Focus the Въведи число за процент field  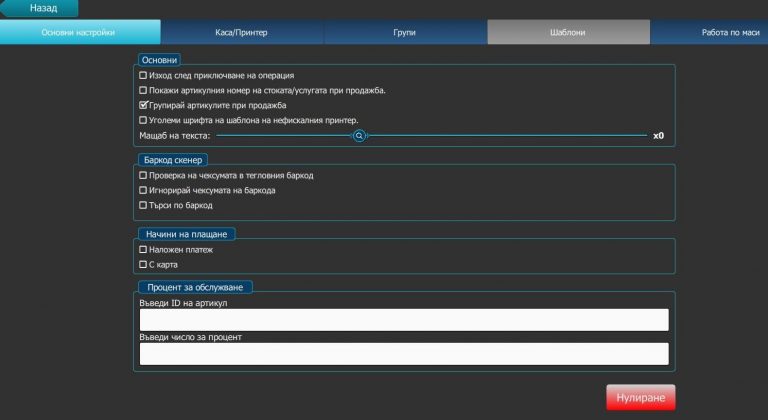404,354
